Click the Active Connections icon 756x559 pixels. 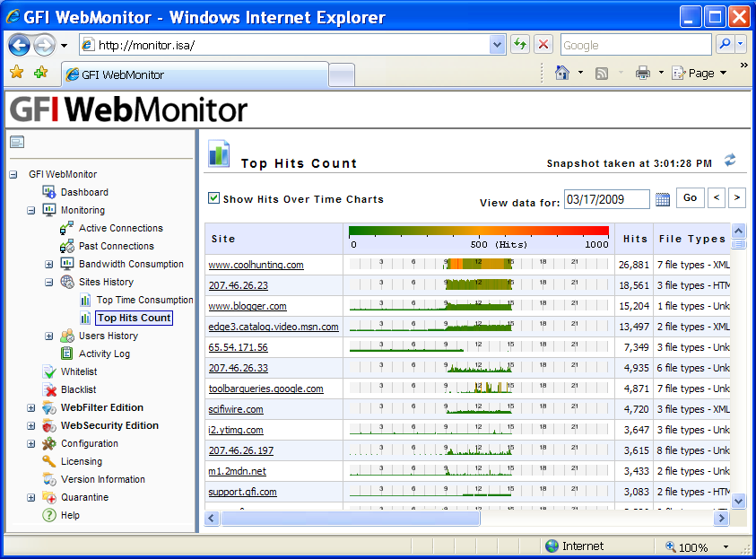tap(67, 228)
